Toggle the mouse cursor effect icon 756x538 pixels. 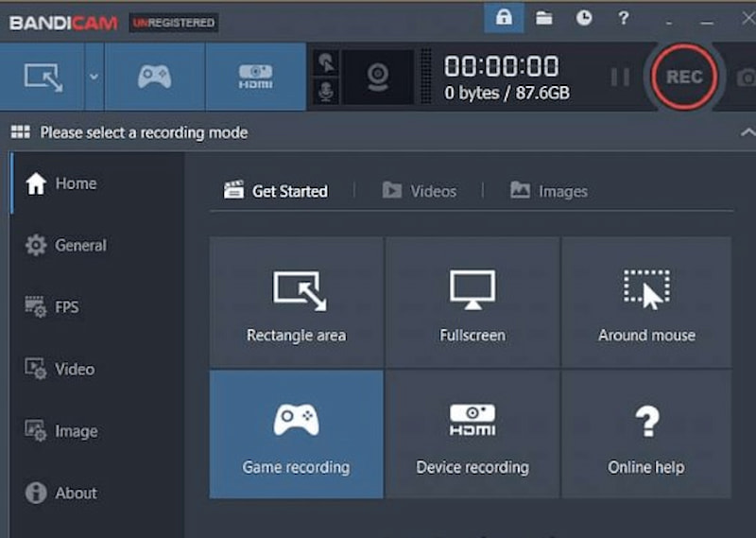[326, 63]
